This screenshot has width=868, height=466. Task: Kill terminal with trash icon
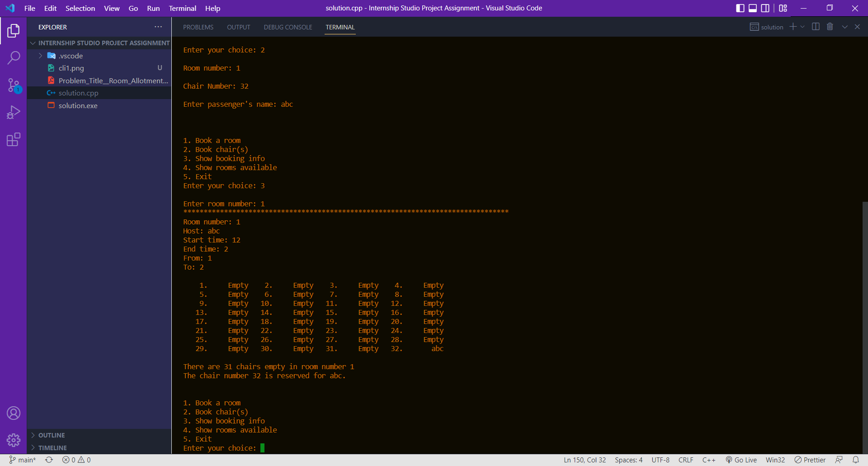[x=830, y=27]
